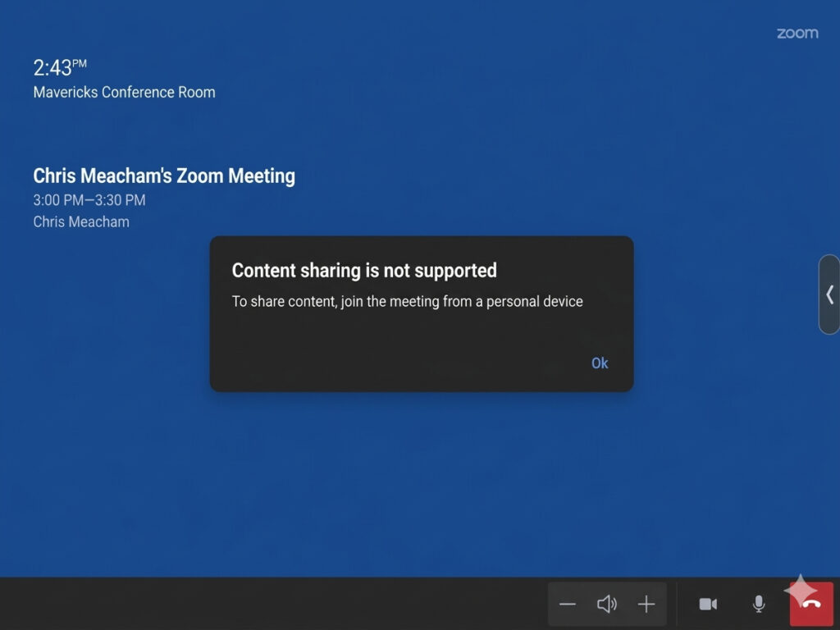This screenshot has height=630, width=840.
Task: Click the sparkle star icon
Action: pos(800,591)
